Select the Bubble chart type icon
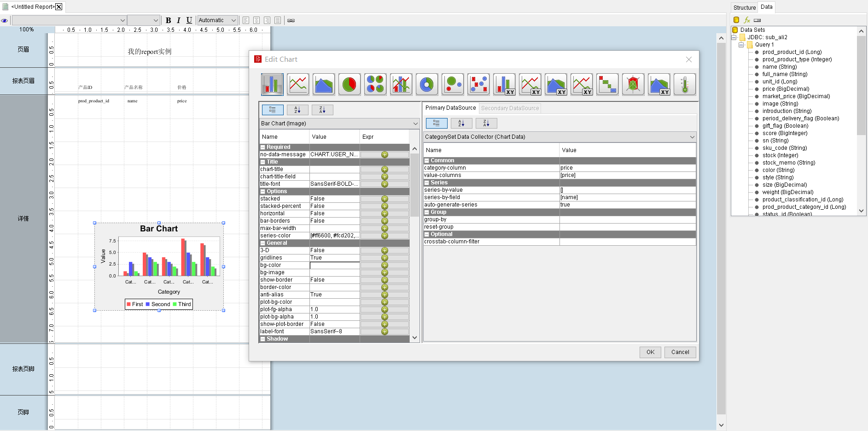This screenshot has width=868, height=431. coord(453,84)
